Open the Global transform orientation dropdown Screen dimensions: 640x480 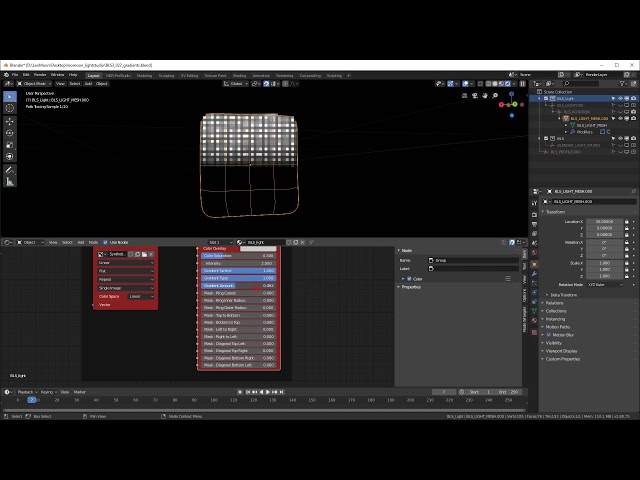click(x=236, y=84)
